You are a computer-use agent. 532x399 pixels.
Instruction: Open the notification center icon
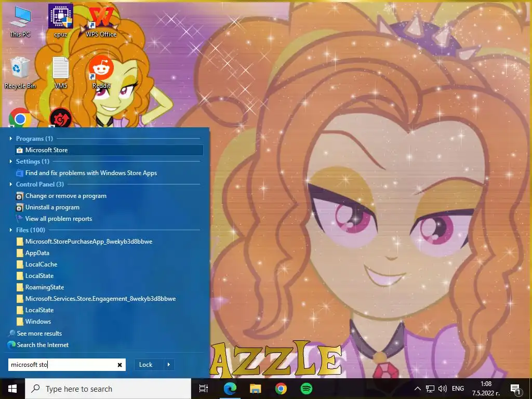click(516, 389)
